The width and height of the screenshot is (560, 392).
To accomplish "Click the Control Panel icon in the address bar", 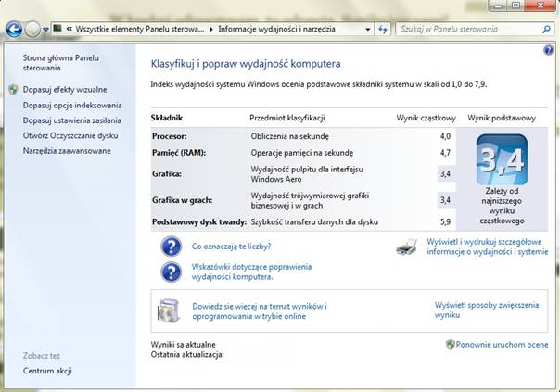I will click(x=57, y=28).
